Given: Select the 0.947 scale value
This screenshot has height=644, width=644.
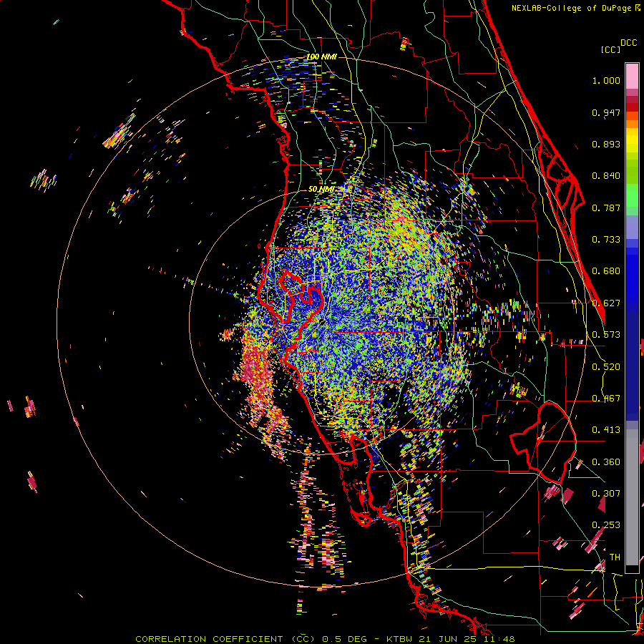Looking at the screenshot, I should (x=606, y=113).
